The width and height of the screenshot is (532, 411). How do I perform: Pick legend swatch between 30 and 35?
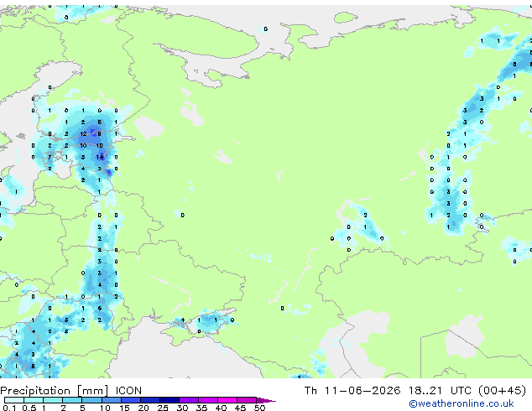tap(189, 400)
